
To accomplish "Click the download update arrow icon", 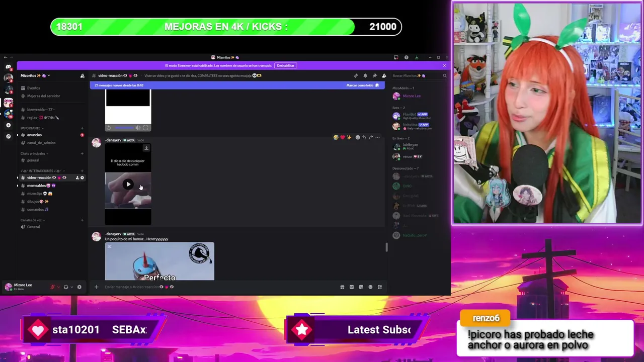I will point(417,57).
